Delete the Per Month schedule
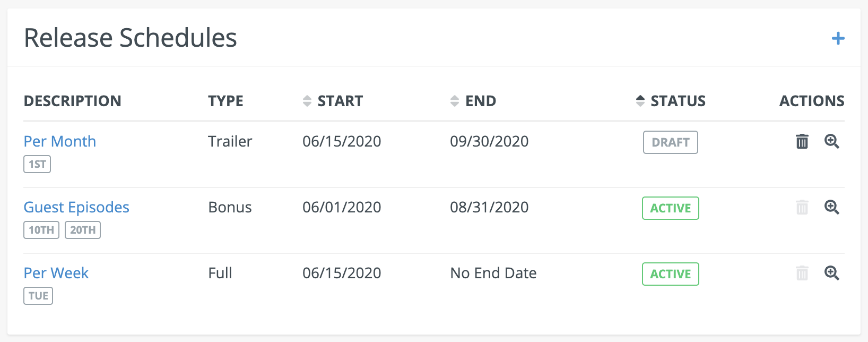The width and height of the screenshot is (868, 342). (802, 141)
